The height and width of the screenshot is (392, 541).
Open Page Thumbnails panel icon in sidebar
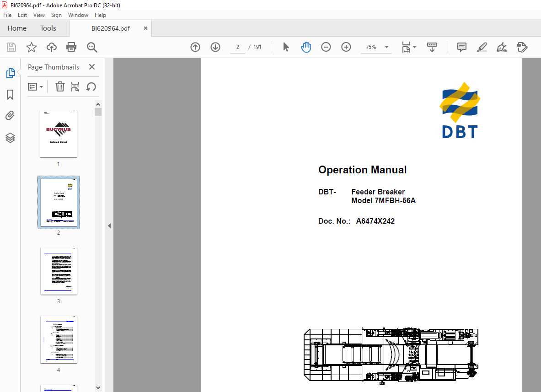coord(11,73)
